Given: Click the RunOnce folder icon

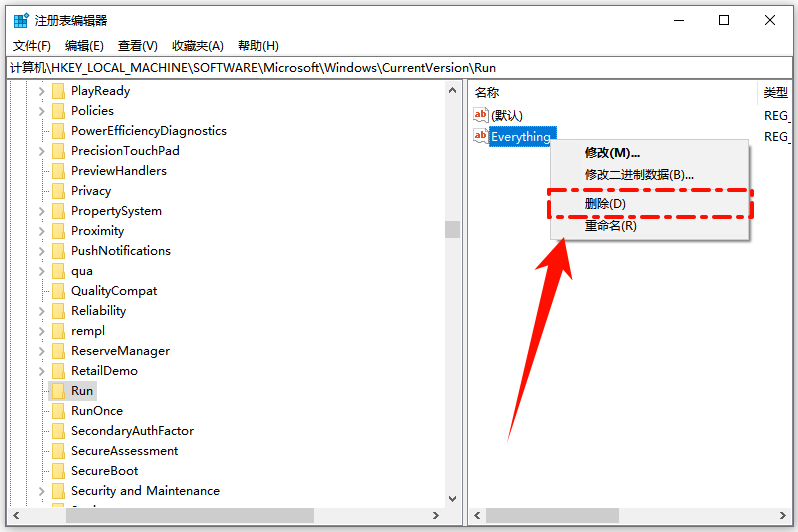Looking at the screenshot, I should [x=59, y=411].
